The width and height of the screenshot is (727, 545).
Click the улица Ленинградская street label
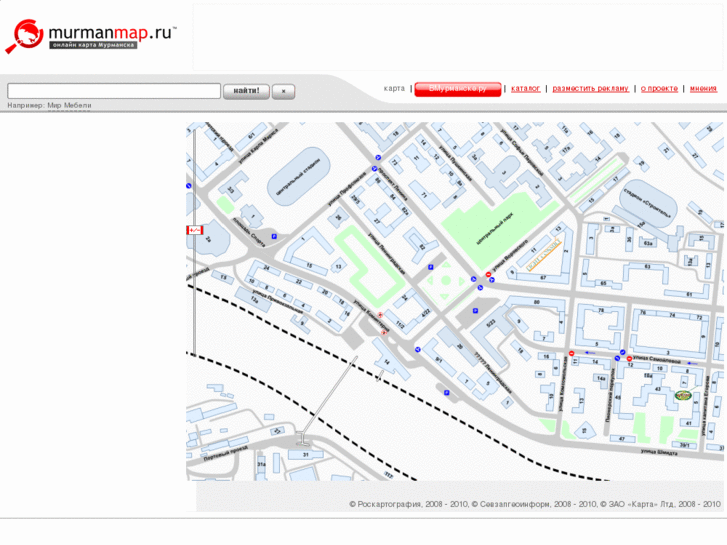[387, 253]
